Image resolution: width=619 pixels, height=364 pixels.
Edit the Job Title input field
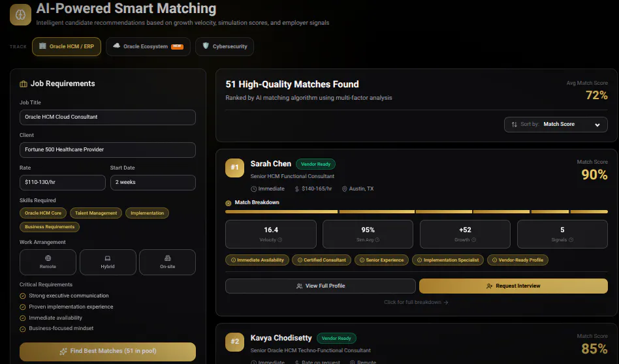pos(107,117)
